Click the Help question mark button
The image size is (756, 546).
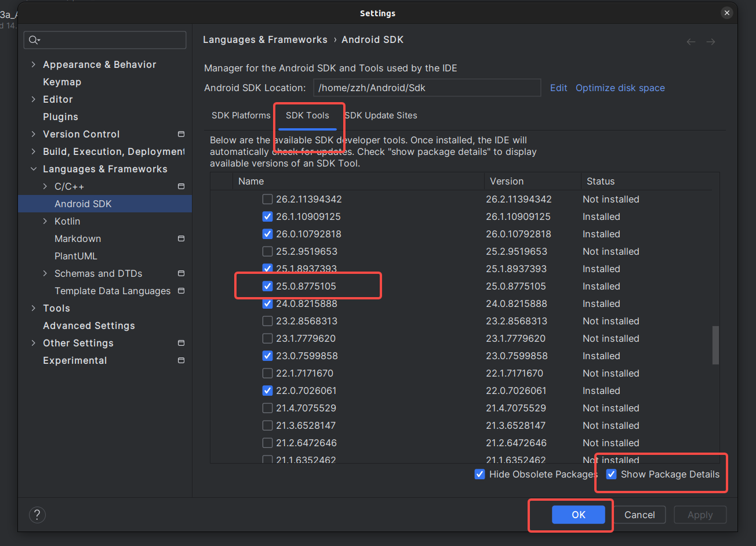37,515
